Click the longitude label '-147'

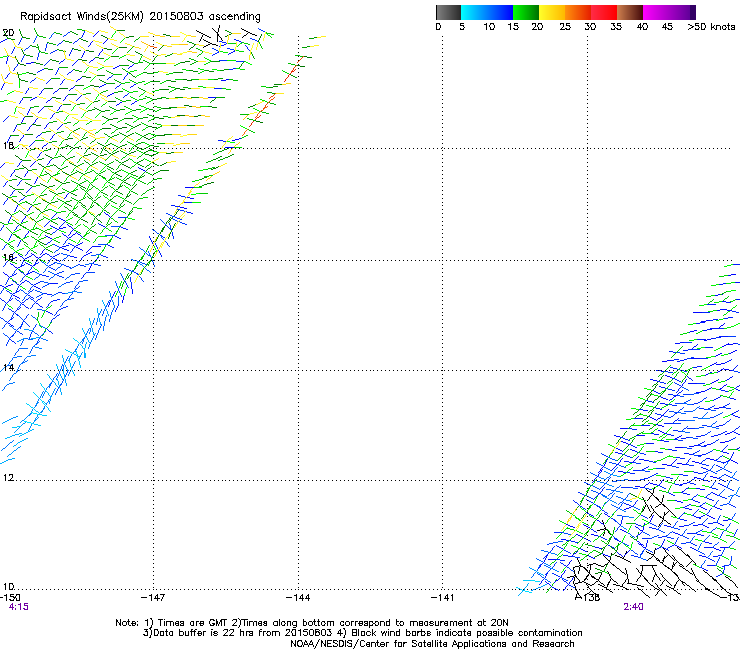click(x=153, y=598)
